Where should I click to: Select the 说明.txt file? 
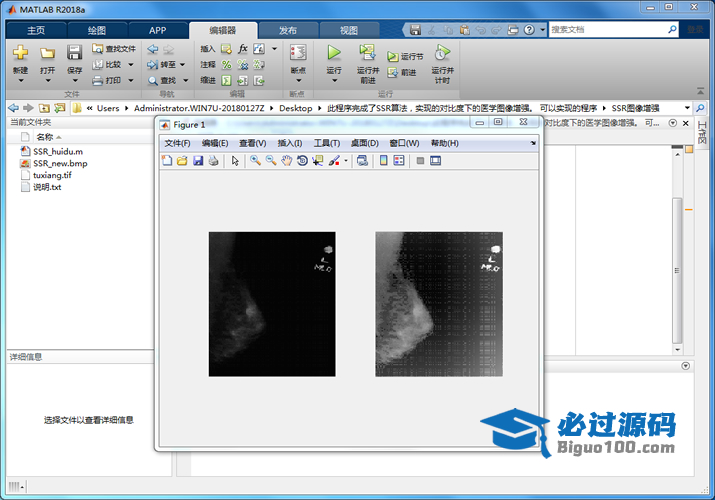(x=47, y=187)
